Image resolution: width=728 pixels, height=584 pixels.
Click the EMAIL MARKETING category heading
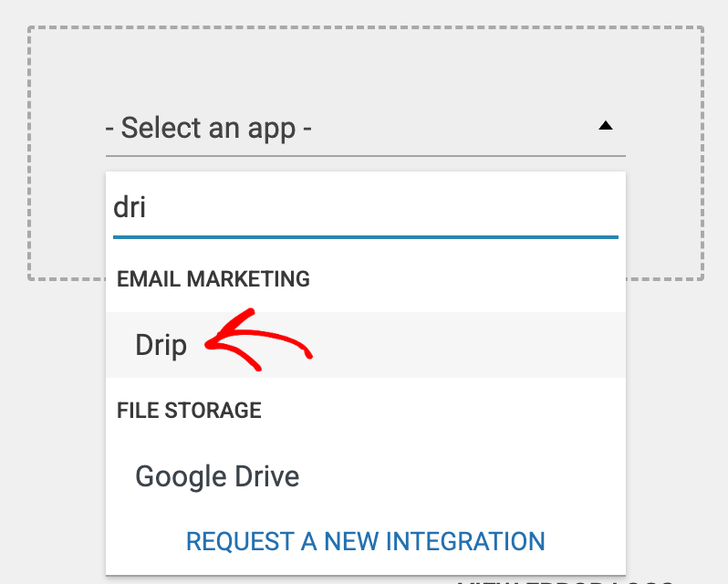point(213,279)
